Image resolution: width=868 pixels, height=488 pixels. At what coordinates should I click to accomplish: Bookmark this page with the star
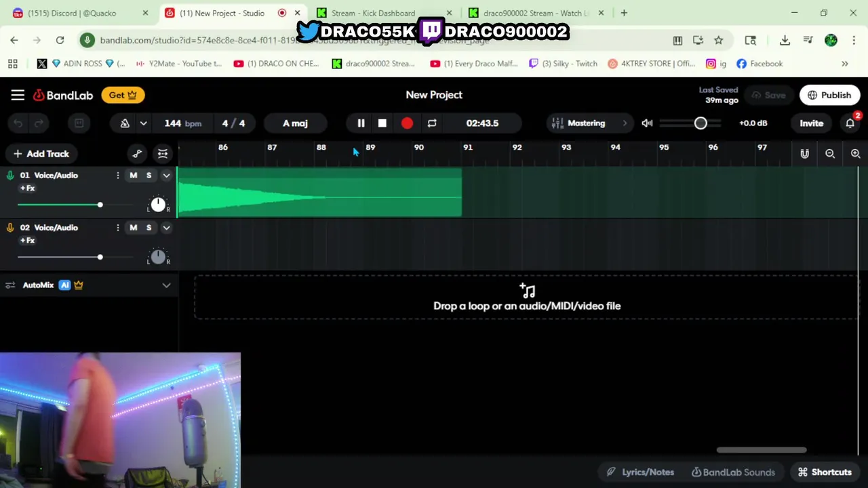click(719, 41)
